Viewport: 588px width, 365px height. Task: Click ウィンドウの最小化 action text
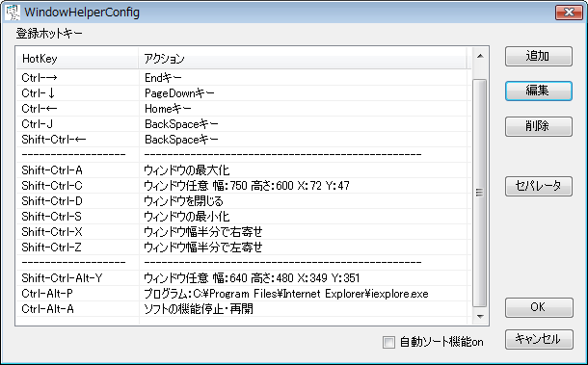(x=187, y=217)
